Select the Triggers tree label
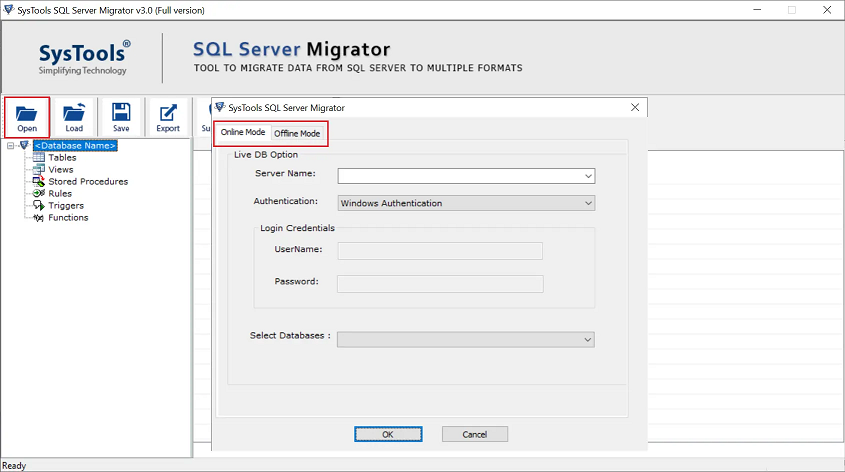845x472 pixels. 66,205
